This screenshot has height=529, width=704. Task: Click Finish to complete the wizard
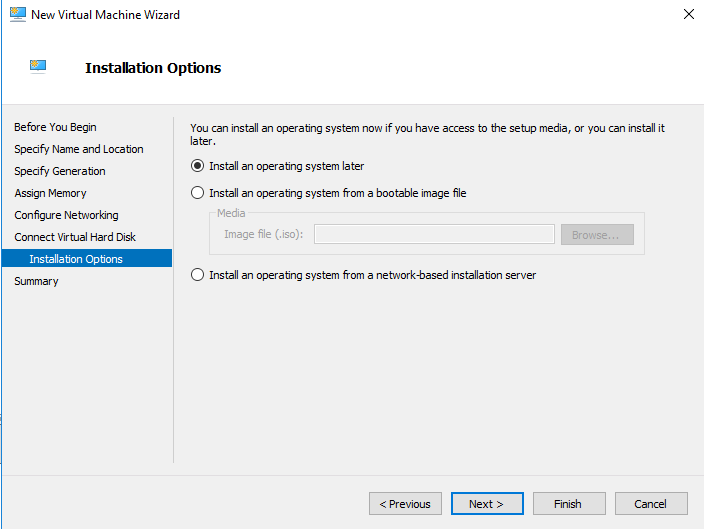pyautogui.click(x=569, y=504)
